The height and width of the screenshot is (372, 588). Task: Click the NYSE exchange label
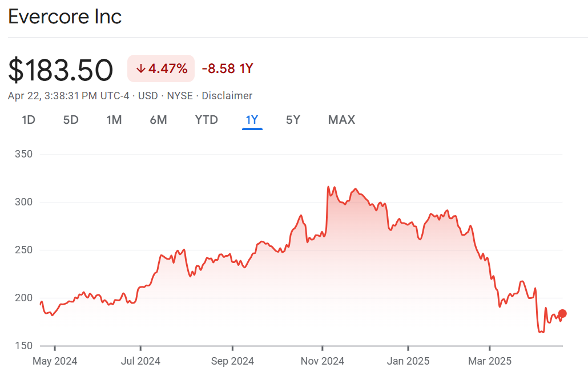(x=179, y=96)
